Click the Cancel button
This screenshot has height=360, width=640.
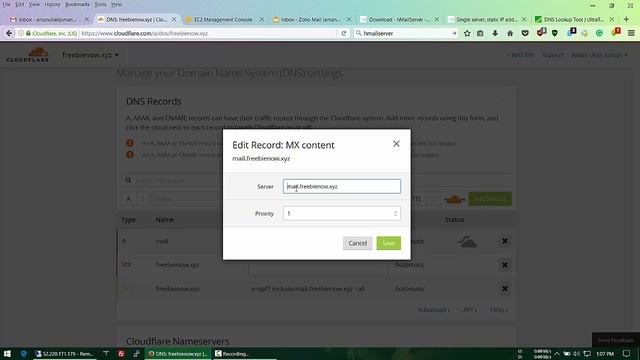point(358,243)
